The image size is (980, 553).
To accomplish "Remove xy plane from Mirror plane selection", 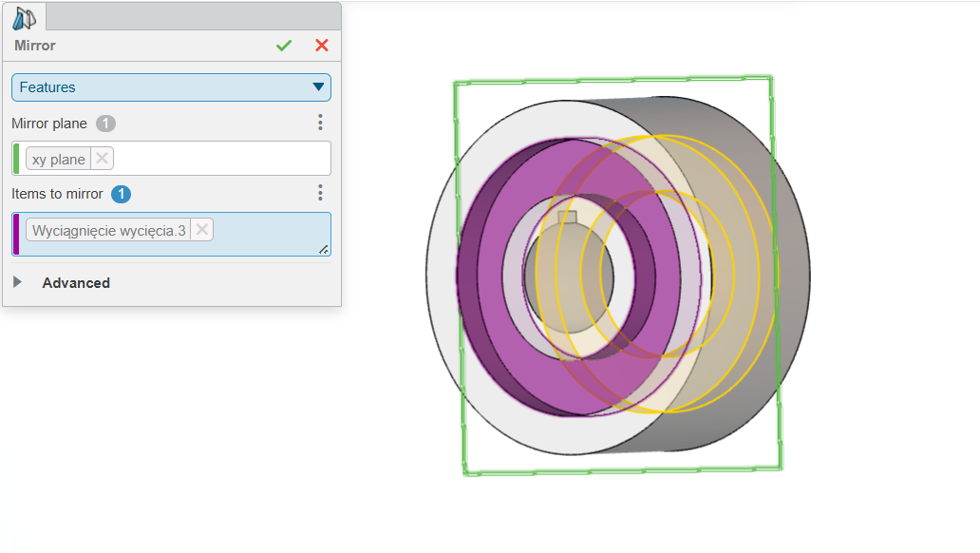I will point(102,159).
